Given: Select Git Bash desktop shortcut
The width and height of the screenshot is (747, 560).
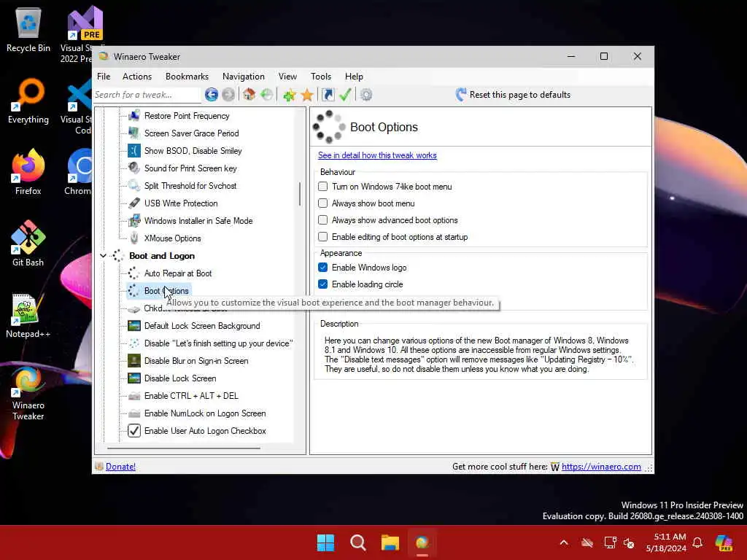Looking at the screenshot, I should point(28,244).
